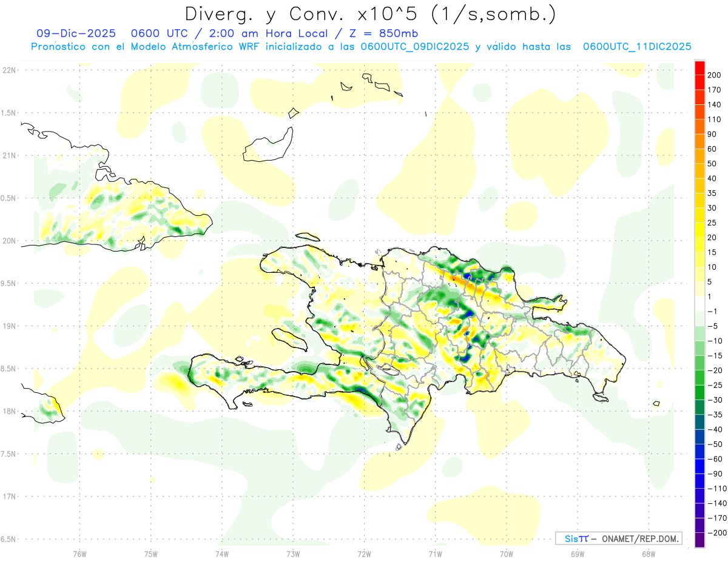The width and height of the screenshot is (728, 562).
Task: Click the latitude axis label '17N'
Action: tap(9, 497)
